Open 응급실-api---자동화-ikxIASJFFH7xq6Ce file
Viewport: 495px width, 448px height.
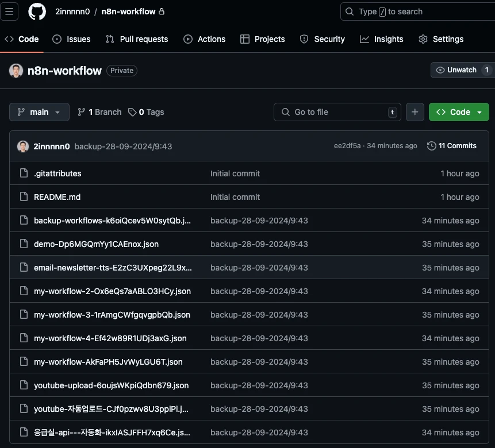[x=112, y=432]
